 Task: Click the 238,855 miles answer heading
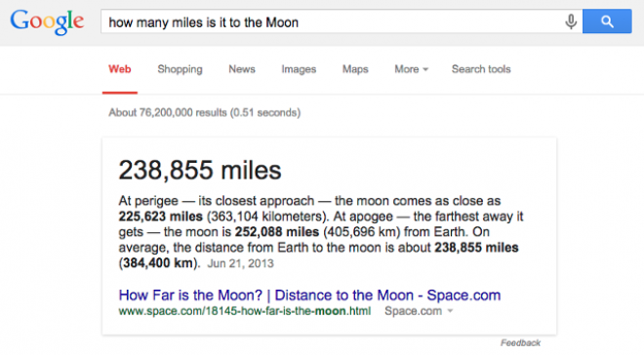click(200, 170)
